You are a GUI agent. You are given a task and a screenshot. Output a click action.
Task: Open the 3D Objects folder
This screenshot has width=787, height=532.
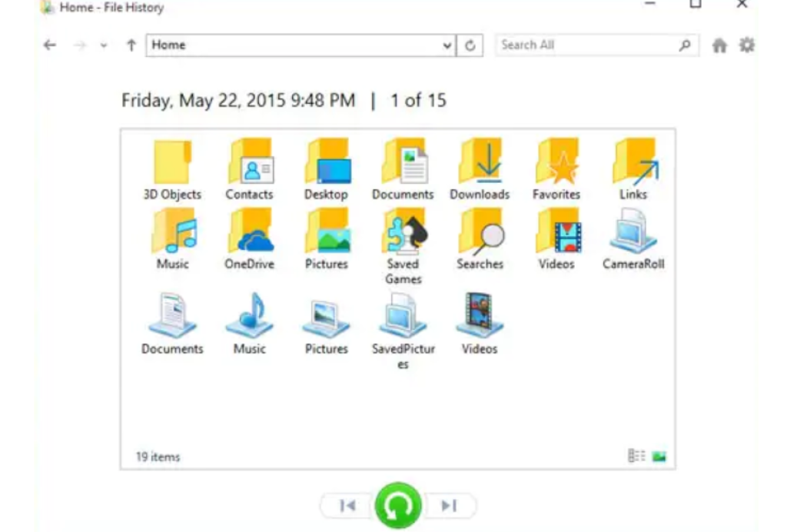pyautogui.click(x=172, y=170)
